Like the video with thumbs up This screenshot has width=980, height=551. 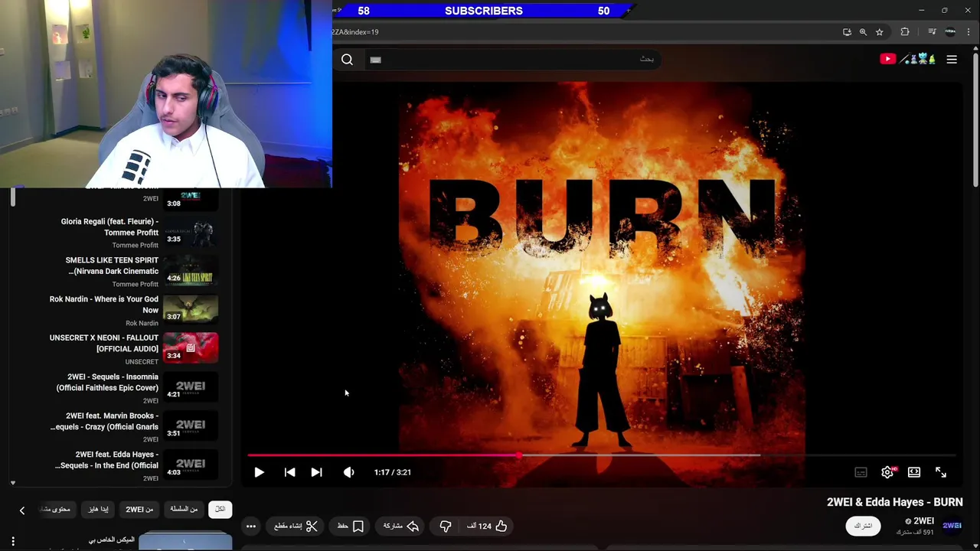[x=487, y=526]
